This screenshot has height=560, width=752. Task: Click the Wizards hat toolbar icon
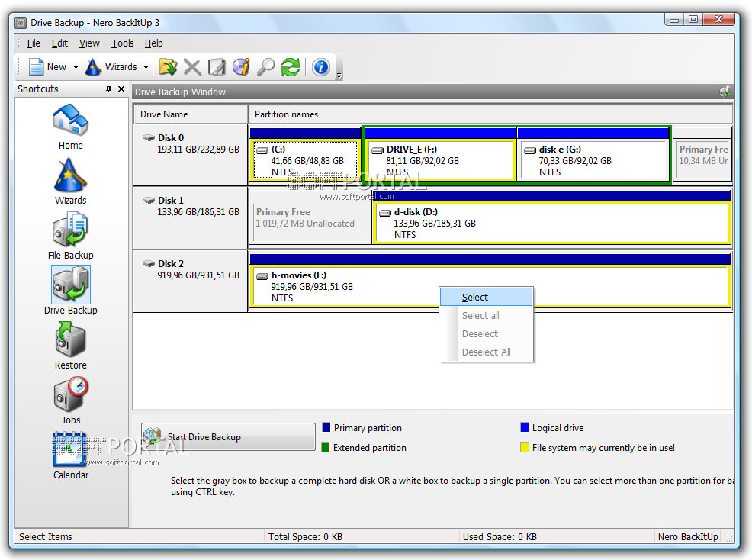[93, 66]
